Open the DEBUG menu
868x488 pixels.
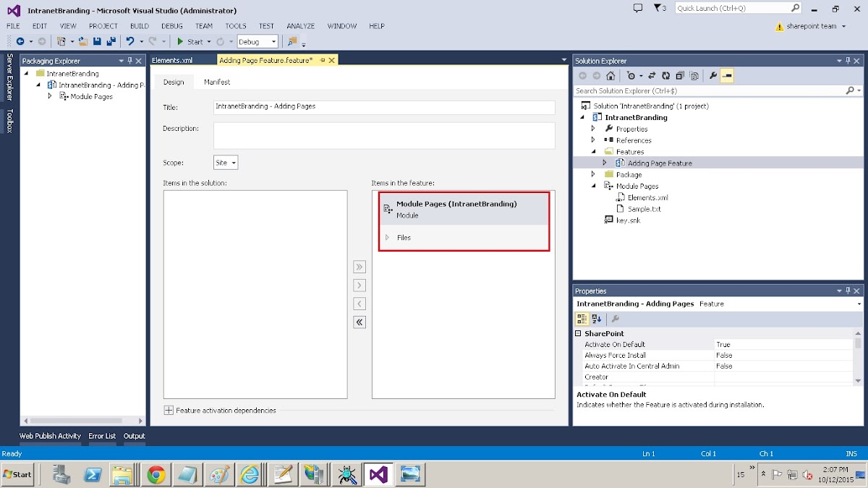pos(172,26)
